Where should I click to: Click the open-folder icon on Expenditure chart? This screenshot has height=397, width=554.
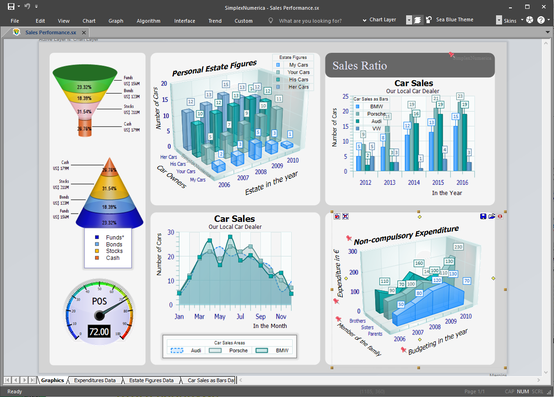[491, 216]
